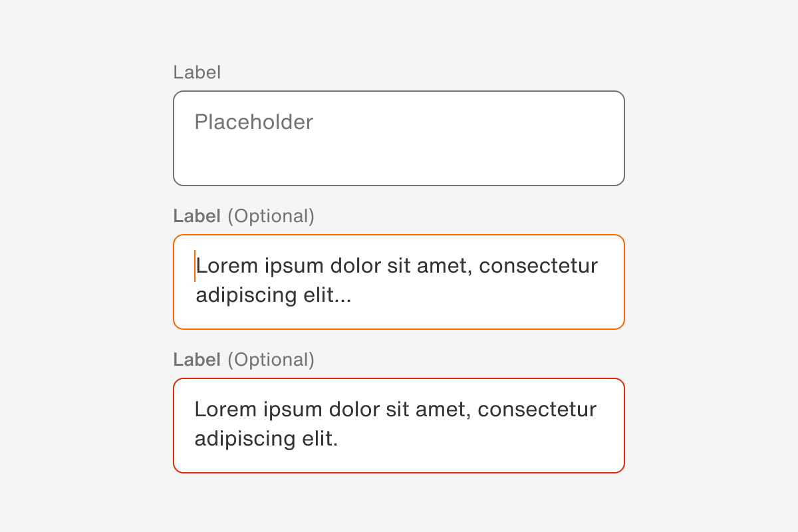The width and height of the screenshot is (798, 532).
Task: Click the empty Placeholder text area
Action: tap(399, 156)
